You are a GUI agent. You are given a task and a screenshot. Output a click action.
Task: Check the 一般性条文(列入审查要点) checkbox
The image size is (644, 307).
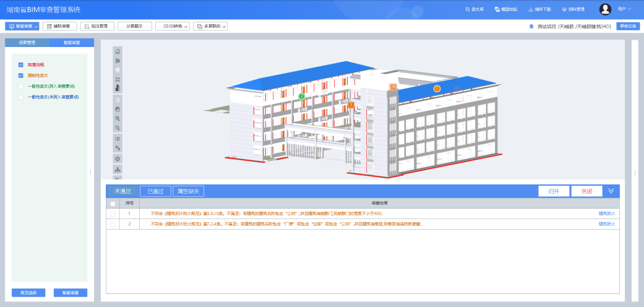(21, 86)
